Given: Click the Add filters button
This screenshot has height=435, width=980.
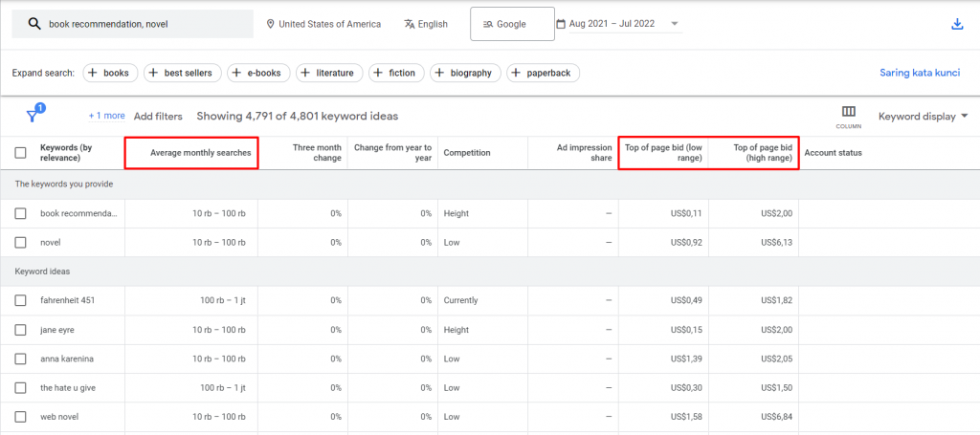Looking at the screenshot, I should click(158, 117).
